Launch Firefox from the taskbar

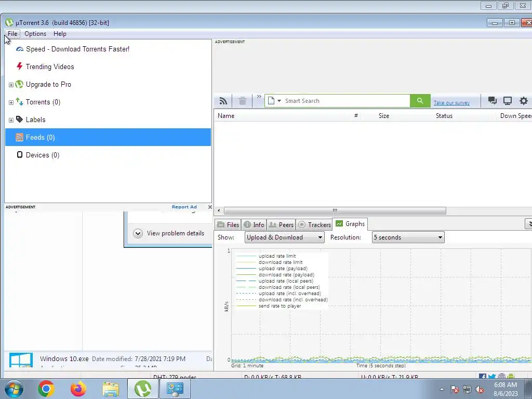click(x=78, y=389)
